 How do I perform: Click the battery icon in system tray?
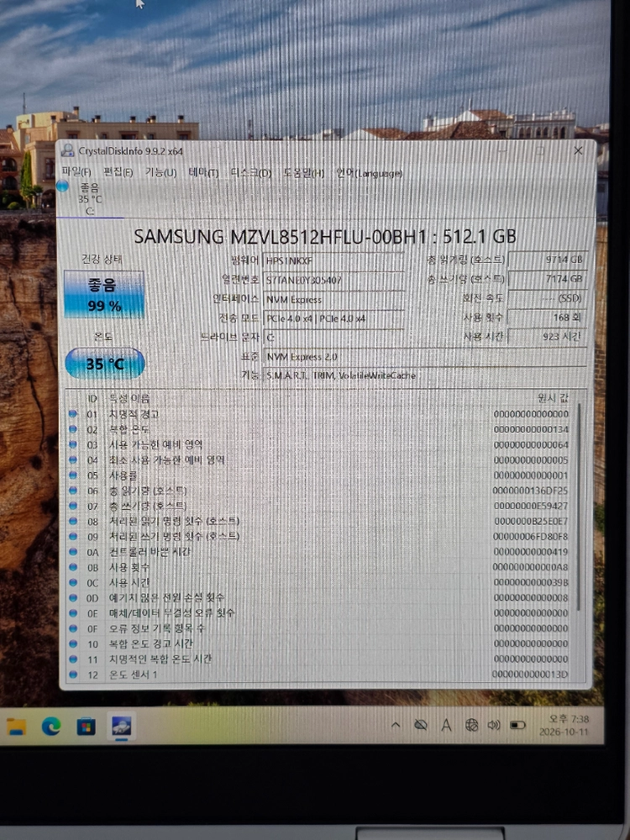coord(518,726)
